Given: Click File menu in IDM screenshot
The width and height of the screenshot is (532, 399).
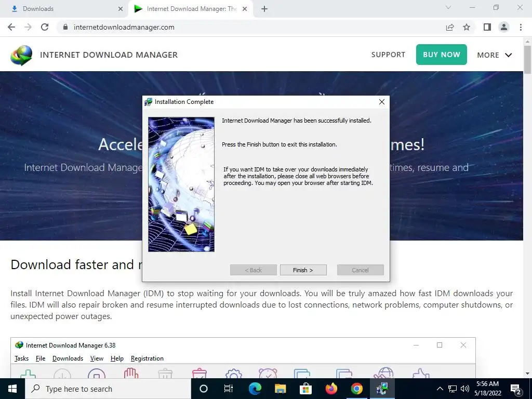Looking at the screenshot, I should click(41, 358).
